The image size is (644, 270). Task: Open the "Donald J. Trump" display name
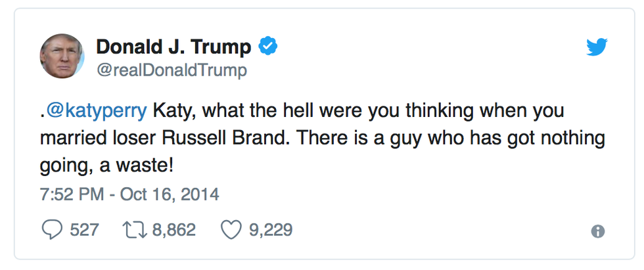[173, 47]
